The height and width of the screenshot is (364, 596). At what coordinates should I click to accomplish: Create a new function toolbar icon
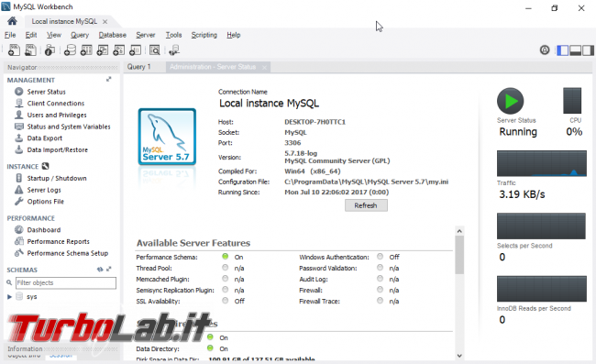(x=136, y=50)
